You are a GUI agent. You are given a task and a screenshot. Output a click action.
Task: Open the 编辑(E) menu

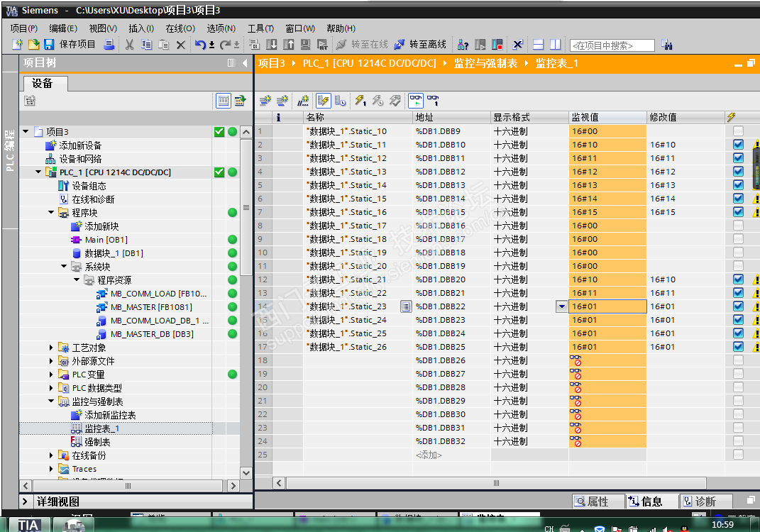pos(63,28)
